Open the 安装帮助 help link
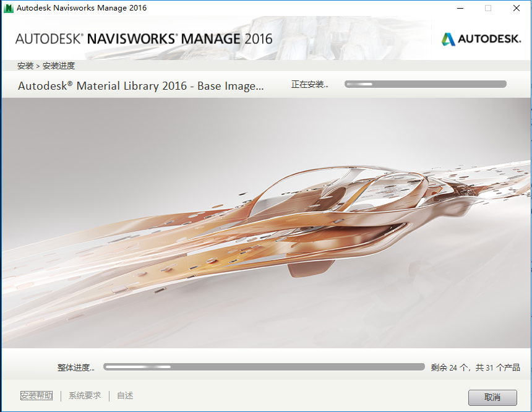This screenshot has width=532, height=412. (x=36, y=396)
